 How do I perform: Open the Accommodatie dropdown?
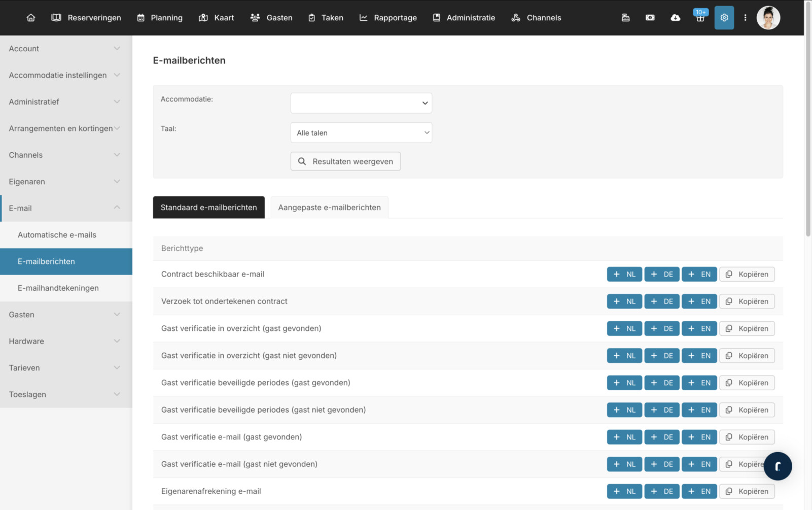(361, 103)
